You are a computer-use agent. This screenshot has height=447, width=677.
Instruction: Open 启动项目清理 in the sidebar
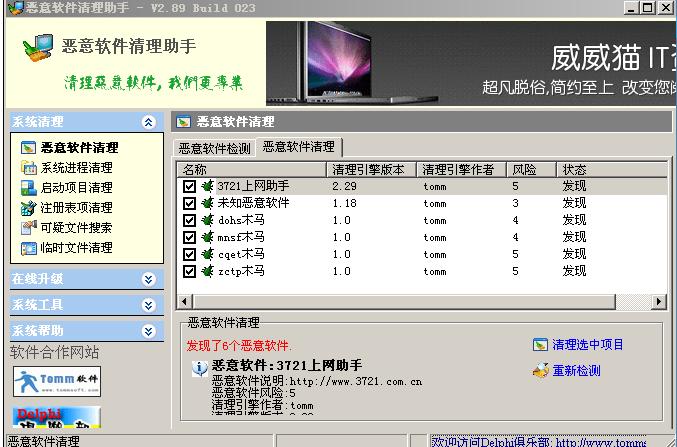tap(76, 188)
